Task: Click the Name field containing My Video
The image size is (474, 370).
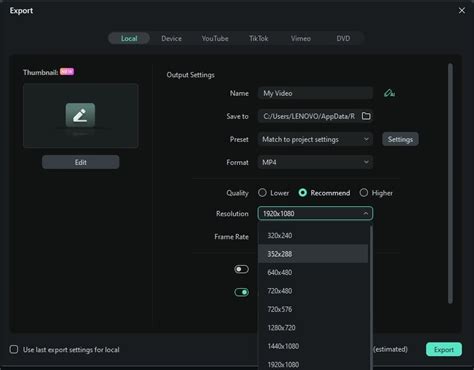Action: [315, 93]
